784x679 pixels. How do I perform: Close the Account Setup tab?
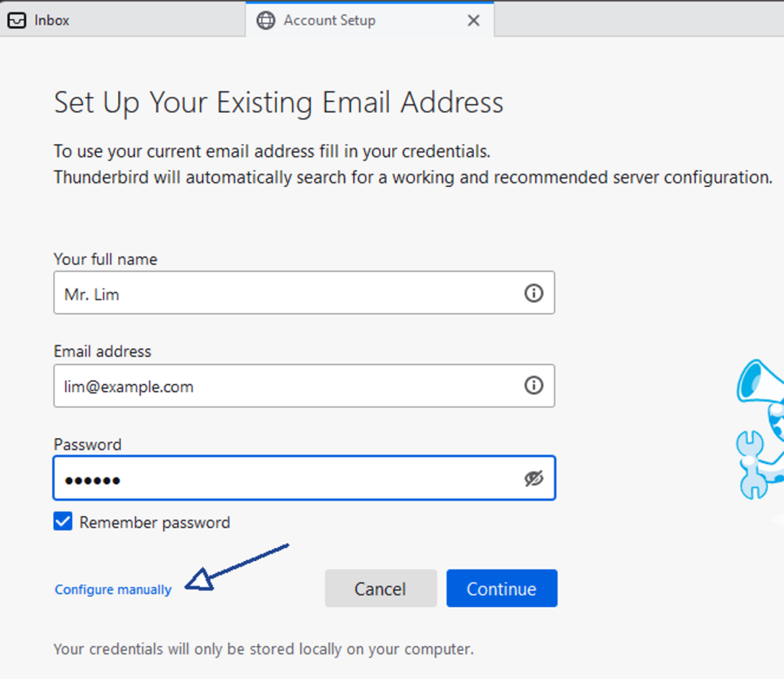(474, 21)
